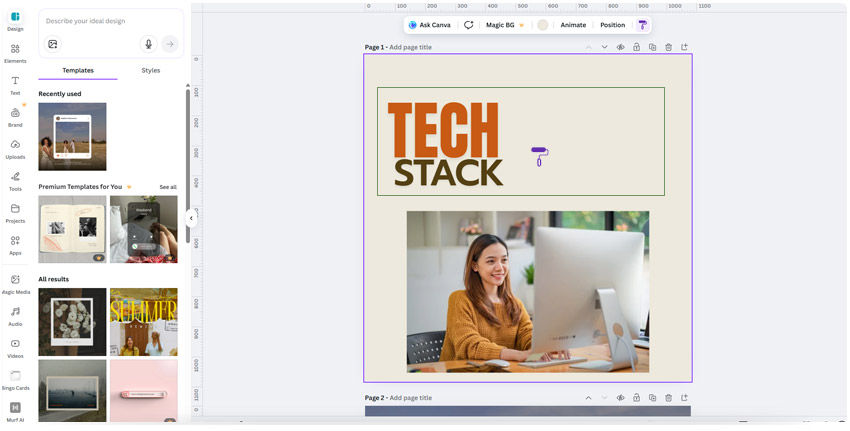The width and height of the screenshot is (850, 431).
Task: Click the regenerate comment icon next to Ask Canva
Action: 469,25
